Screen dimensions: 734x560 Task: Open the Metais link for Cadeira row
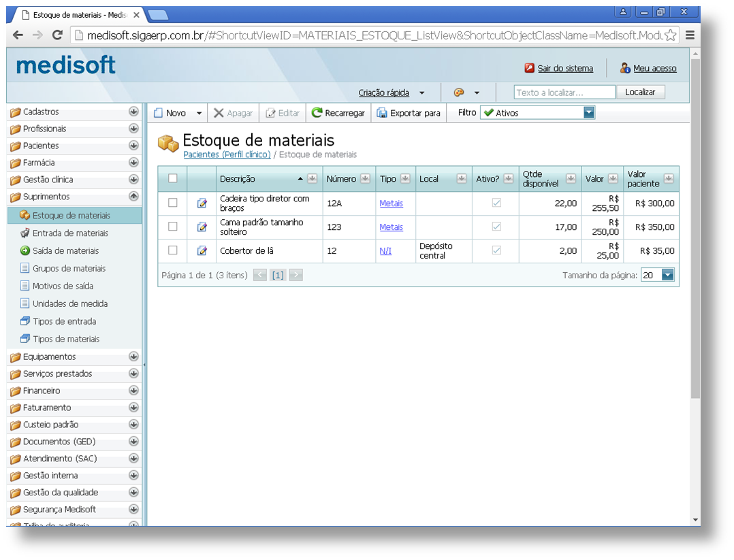392,203
